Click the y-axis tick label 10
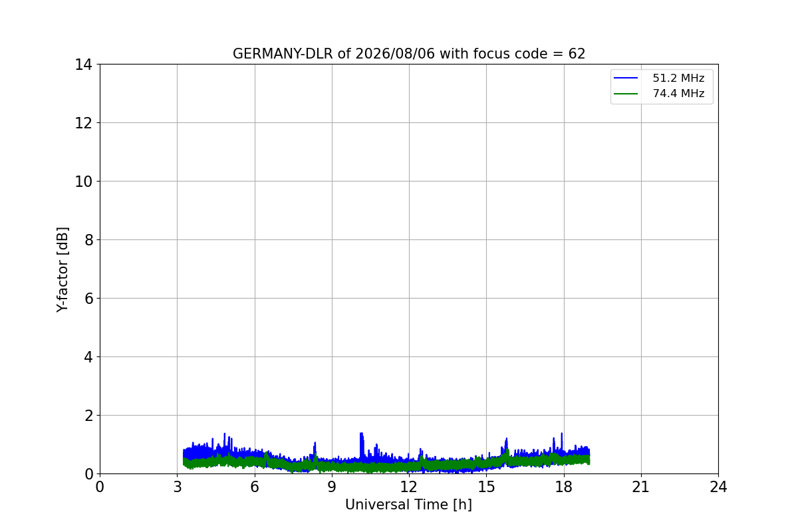 83,182
